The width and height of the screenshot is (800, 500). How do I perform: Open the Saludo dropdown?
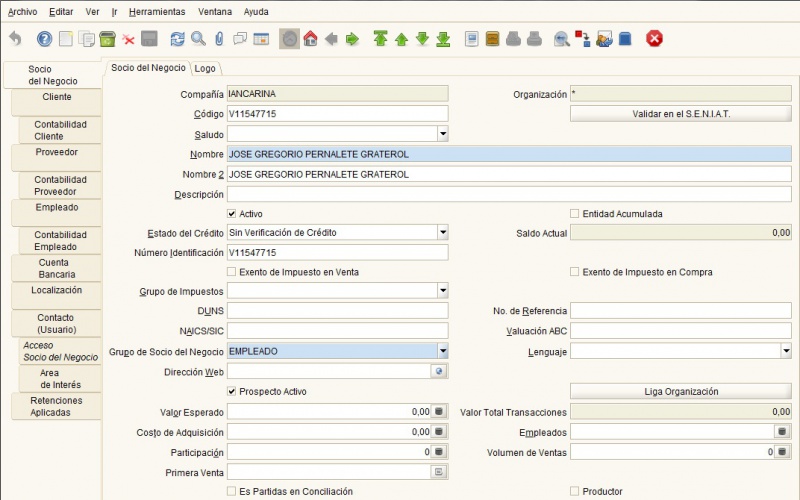[x=443, y=134]
